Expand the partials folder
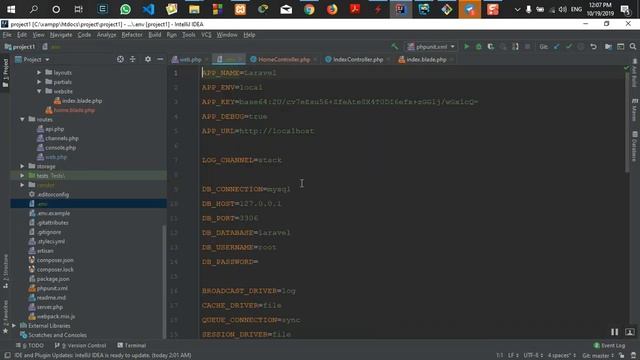Screen dimensions: 640x360 pyautogui.click(x=39, y=82)
